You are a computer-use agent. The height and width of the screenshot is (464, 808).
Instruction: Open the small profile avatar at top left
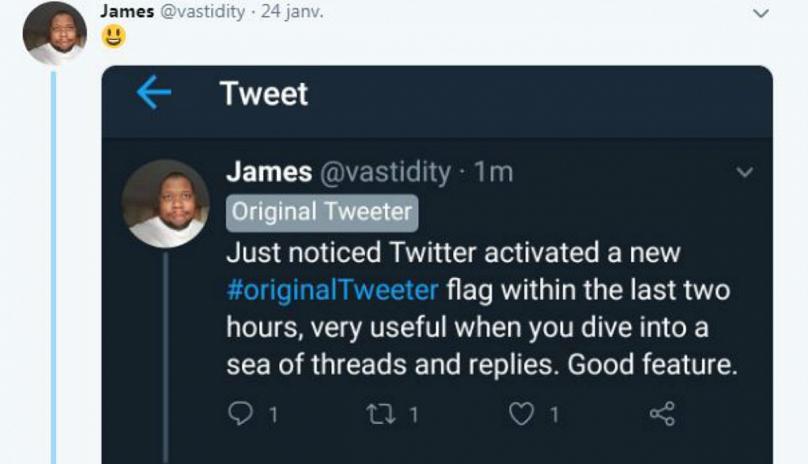54,33
